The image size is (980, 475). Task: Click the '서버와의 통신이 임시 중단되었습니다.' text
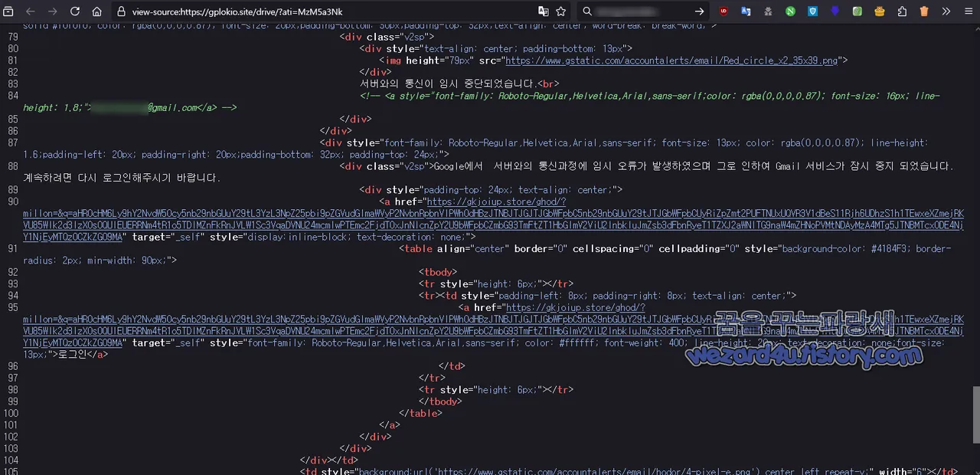(449, 84)
